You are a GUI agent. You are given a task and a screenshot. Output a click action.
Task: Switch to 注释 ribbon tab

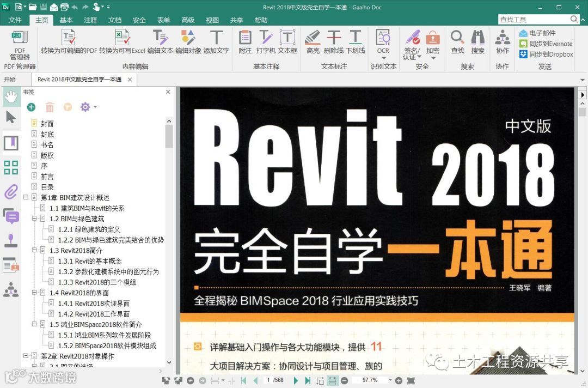(90, 20)
